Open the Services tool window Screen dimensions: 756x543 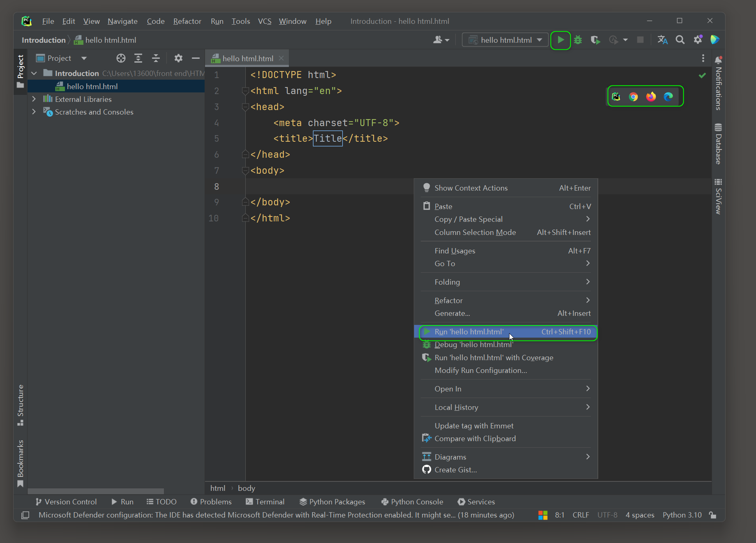(x=476, y=502)
